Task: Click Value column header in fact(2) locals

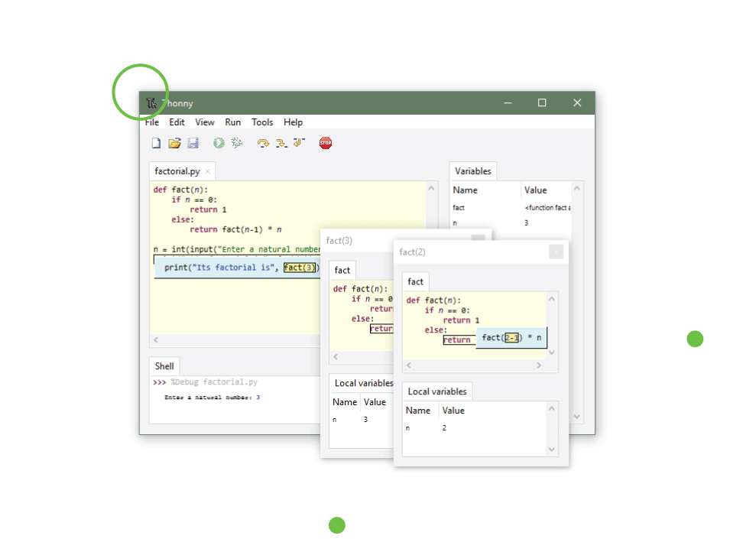Action: [493, 411]
